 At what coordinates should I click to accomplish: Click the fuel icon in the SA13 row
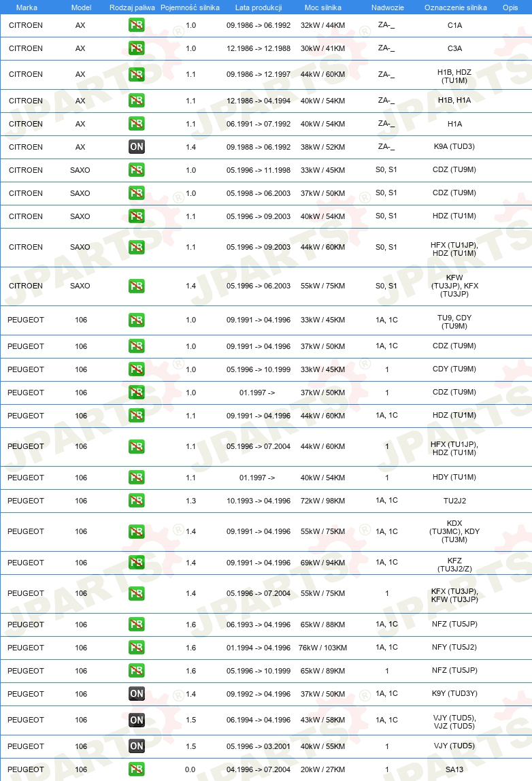click(x=137, y=769)
